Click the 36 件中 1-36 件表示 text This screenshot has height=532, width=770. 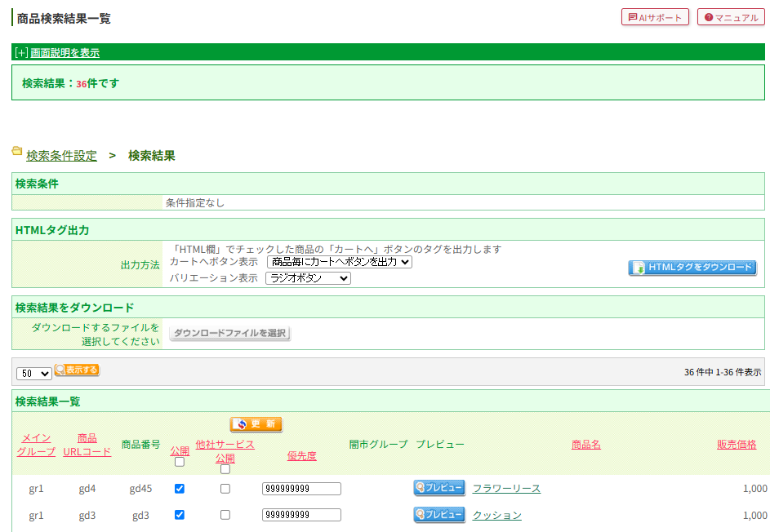723,373
